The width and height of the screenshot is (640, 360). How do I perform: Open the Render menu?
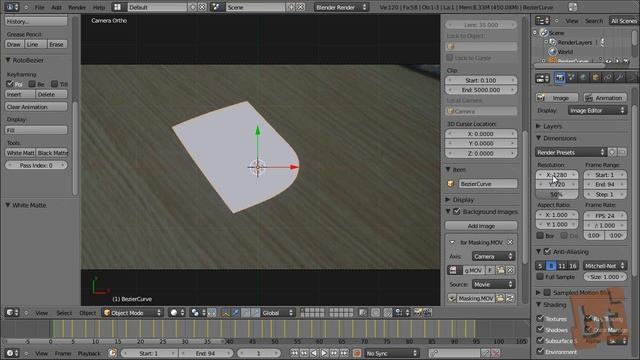click(x=77, y=7)
